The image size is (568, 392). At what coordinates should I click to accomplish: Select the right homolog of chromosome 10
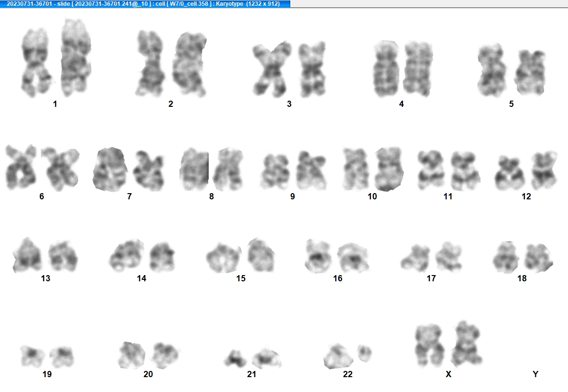point(389,169)
